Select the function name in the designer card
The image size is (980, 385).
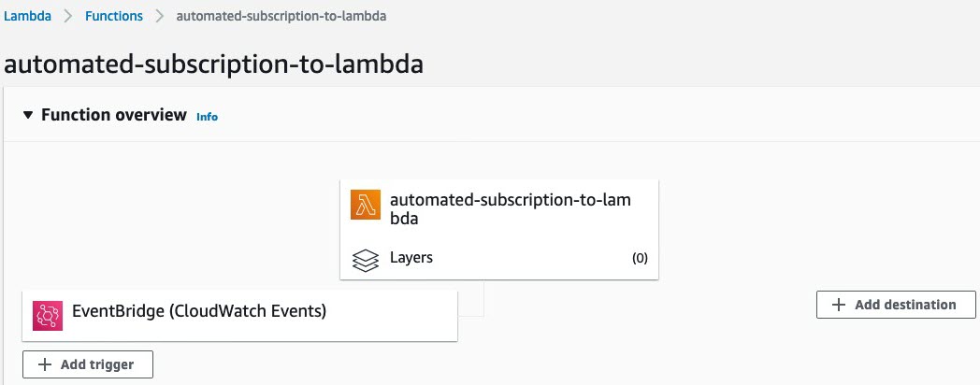tap(511, 209)
